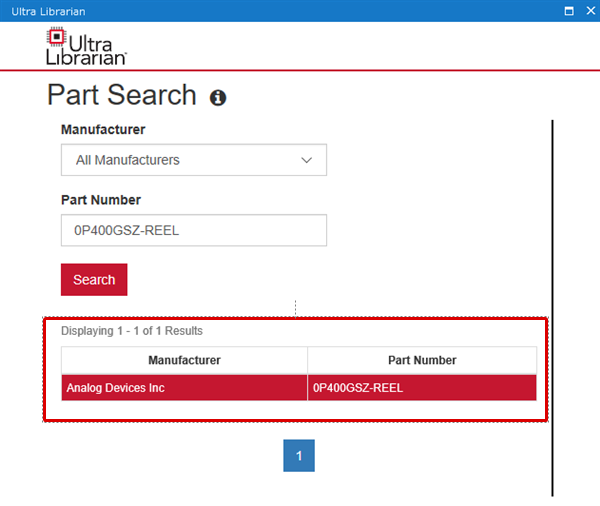Screen dimensions: 600x506
Task: Click the Ultra Librarian chip logo
Action: (x=57, y=37)
